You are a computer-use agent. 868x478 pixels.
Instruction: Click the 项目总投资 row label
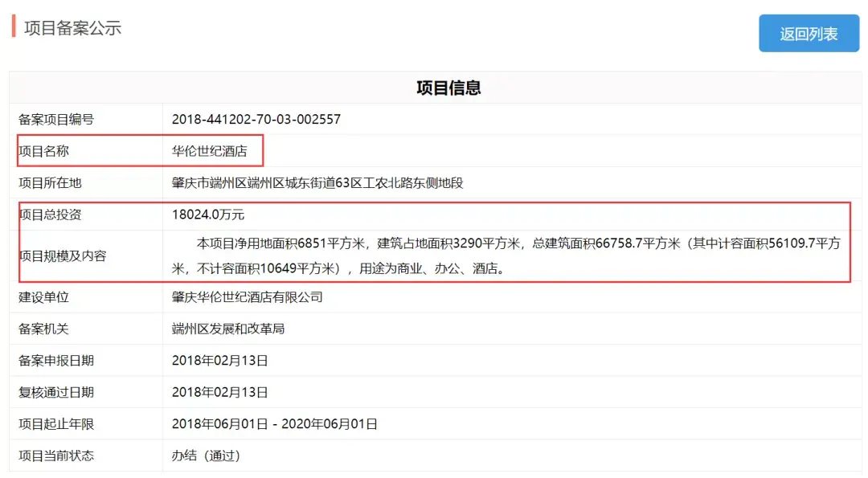[50, 214]
